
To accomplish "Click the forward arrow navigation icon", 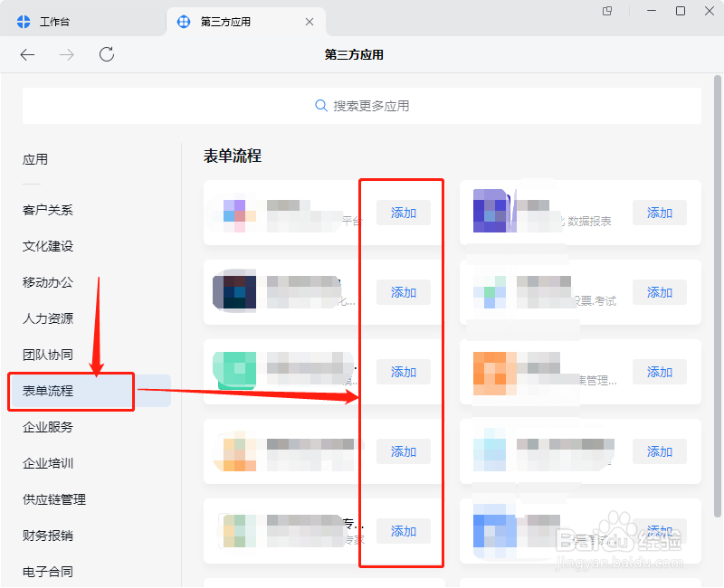I will point(66,55).
